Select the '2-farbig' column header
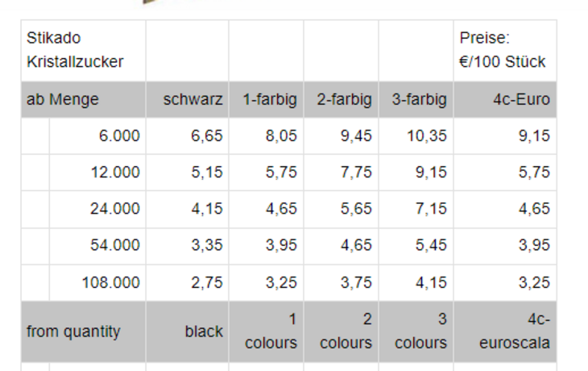588x371 pixels. (342, 99)
